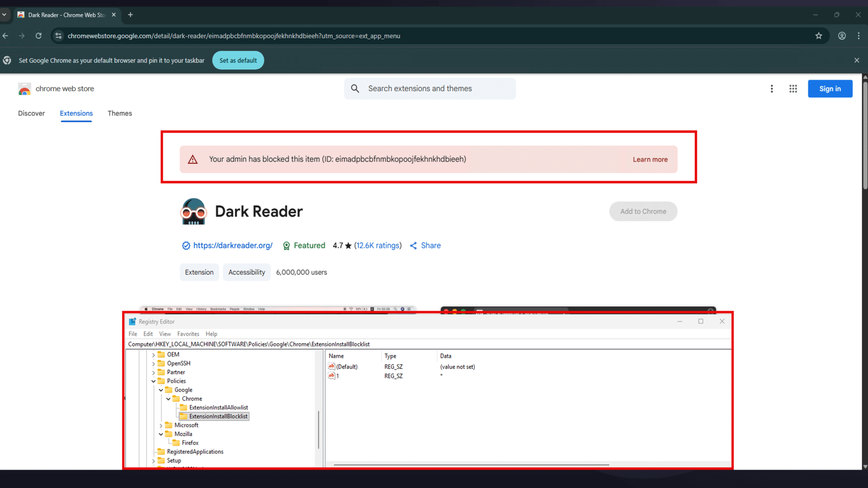Switch to the Themes tab
This screenshot has height=488, width=868.
[x=119, y=113]
